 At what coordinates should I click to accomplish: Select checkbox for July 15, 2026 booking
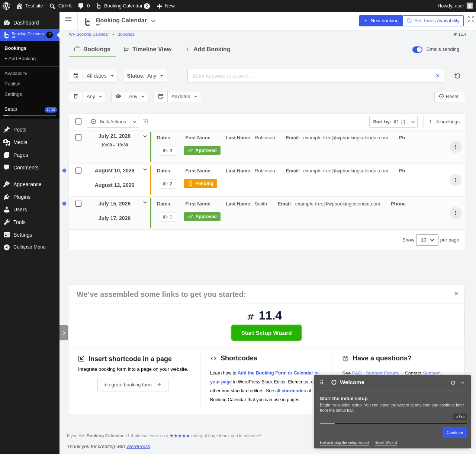pyautogui.click(x=78, y=204)
